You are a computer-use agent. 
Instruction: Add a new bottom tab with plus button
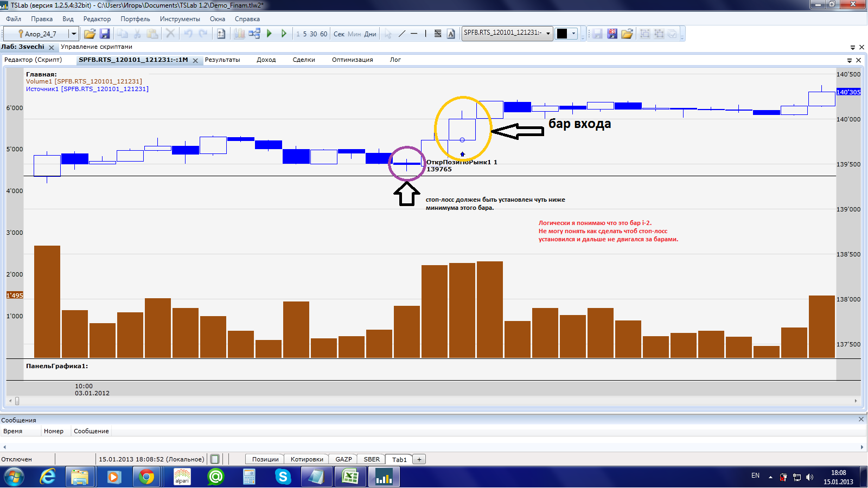pos(419,459)
